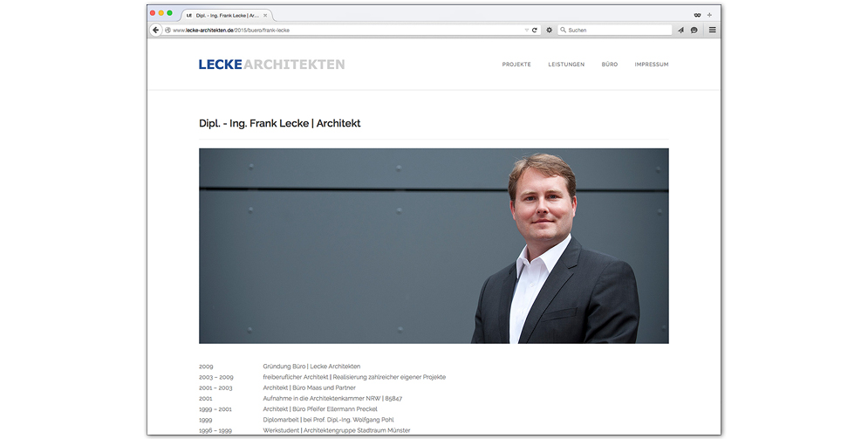Viewport: 868px width, 439px height.
Task: Open the LEISTUNGEN navigation menu
Action: pyautogui.click(x=566, y=65)
